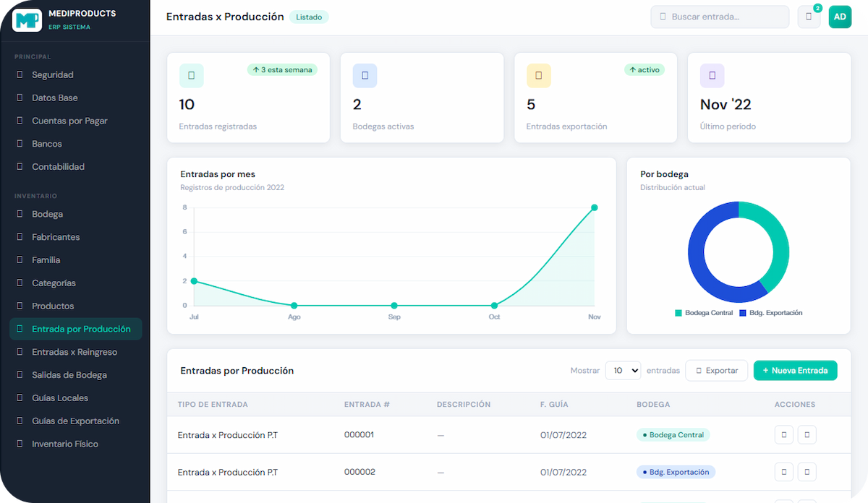Click the Nov data point on the line chart

(x=595, y=207)
